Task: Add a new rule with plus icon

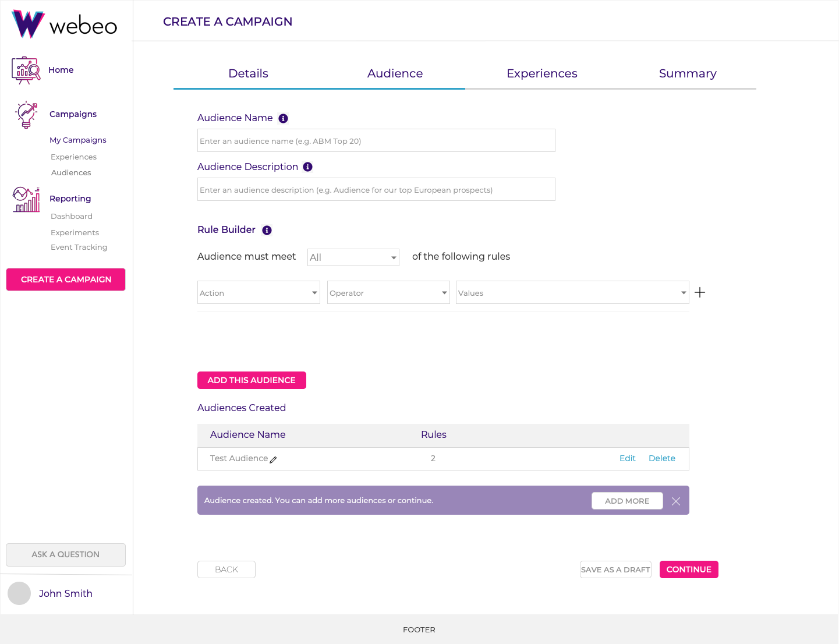Action: pyautogui.click(x=700, y=292)
